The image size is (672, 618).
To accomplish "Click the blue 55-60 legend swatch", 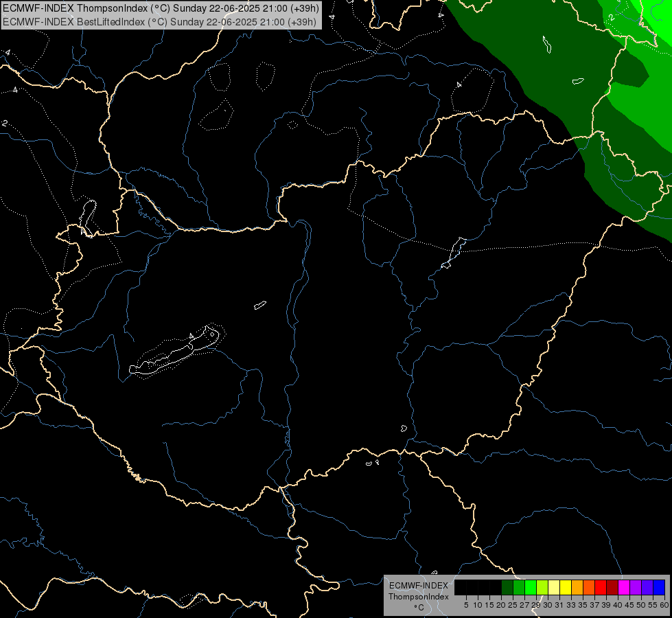I will (x=659, y=587).
